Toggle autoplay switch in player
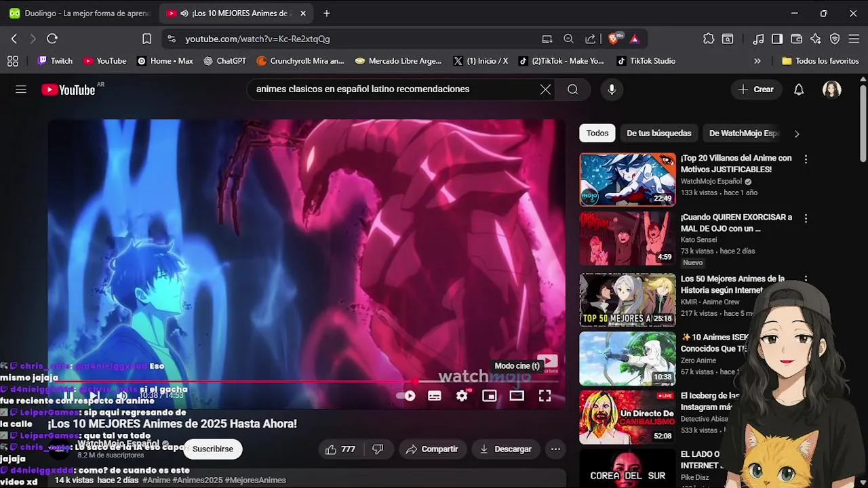The image size is (868, 488). pos(406,396)
